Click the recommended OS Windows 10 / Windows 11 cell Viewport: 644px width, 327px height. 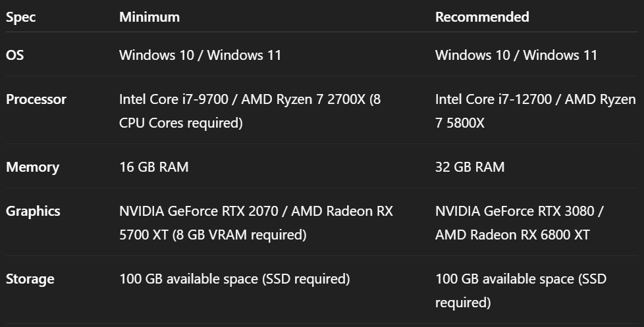click(516, 55)
